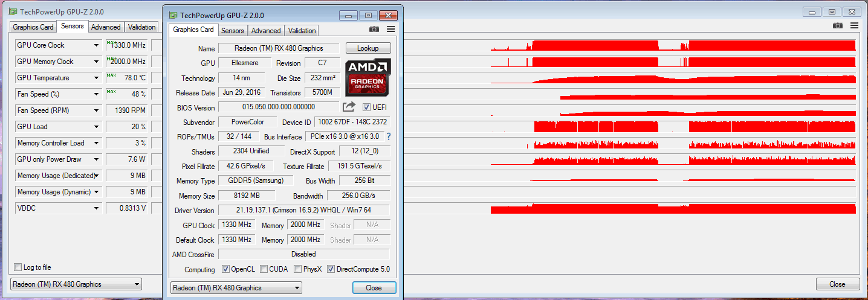Image resolution: width=868 pixels, height=300 pixels.
Task: Click the Texture Fillrate 191.5 GTexel/s field
Action: pyautogui.click(x=359, y=166)
